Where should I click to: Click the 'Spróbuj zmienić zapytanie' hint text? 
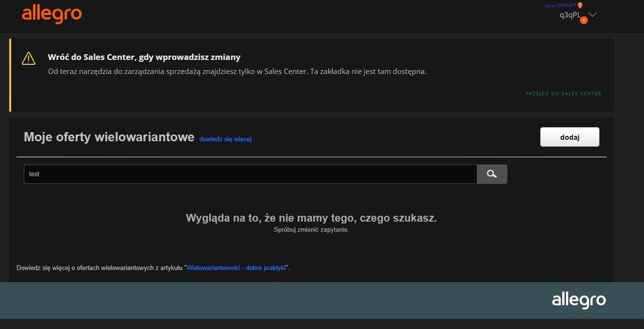point(311,230)
